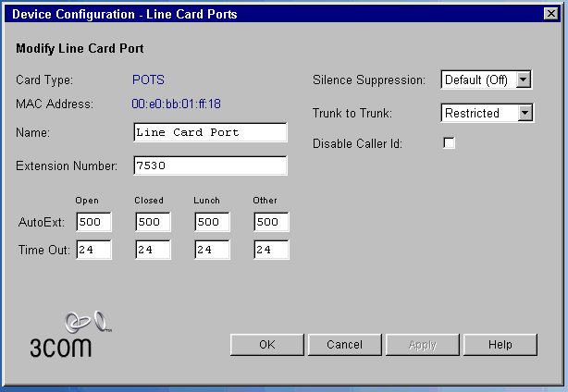Open Help for this dialog

500,345
